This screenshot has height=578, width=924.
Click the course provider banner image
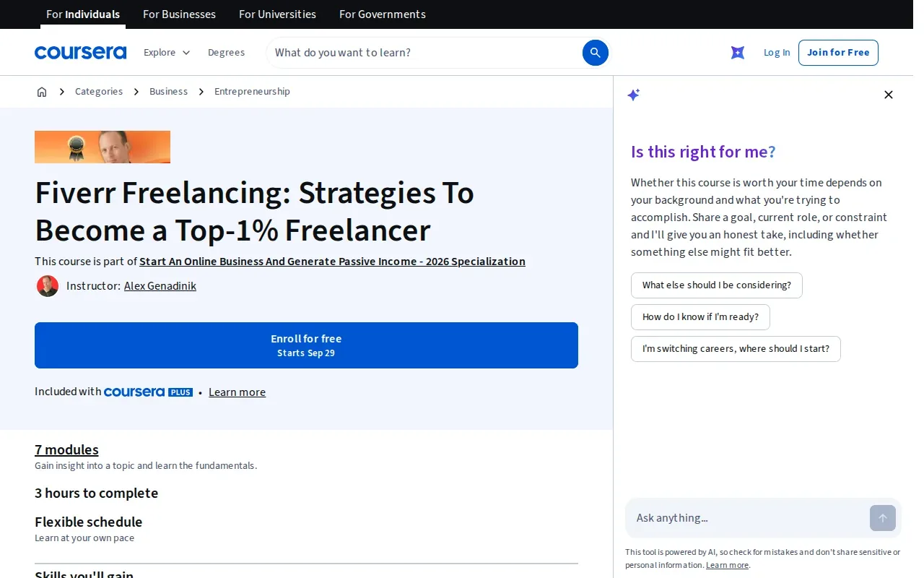pyautogui.click(x=103, y=147)
